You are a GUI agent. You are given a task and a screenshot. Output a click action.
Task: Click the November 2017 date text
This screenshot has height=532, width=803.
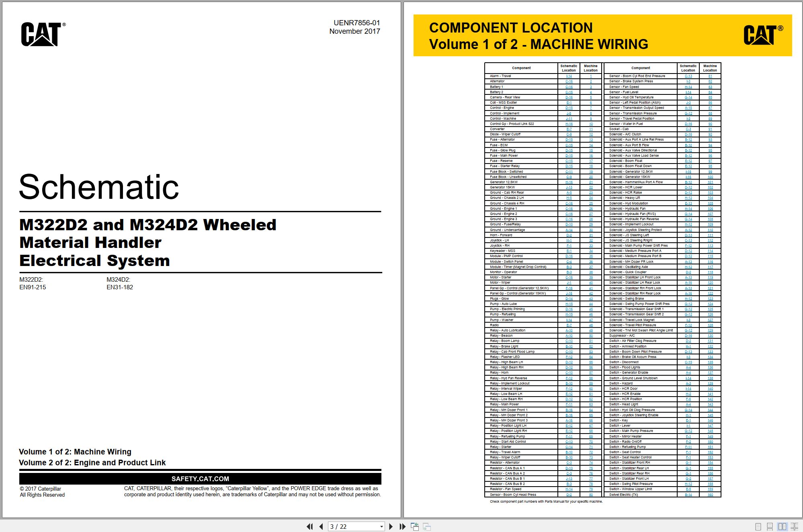click(354, 31)
